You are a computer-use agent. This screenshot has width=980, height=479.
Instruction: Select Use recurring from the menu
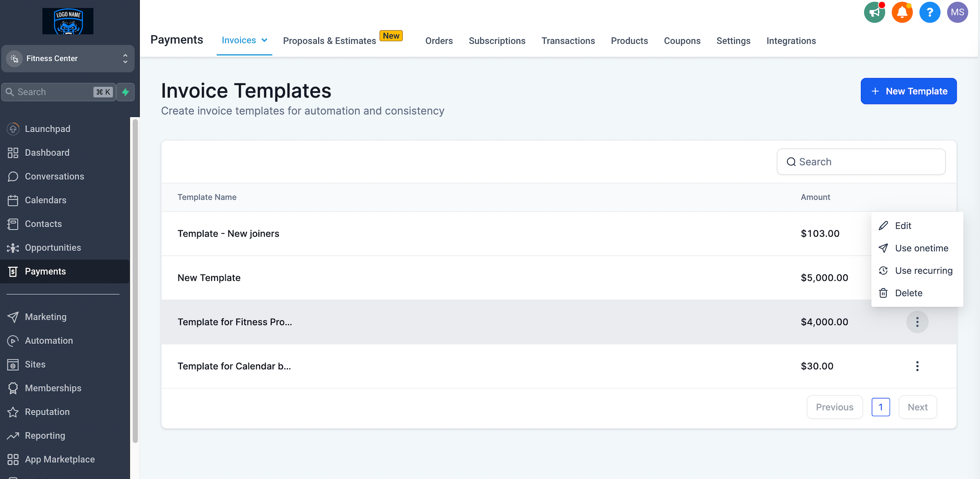pyautogui.click(x=923, y=271)
